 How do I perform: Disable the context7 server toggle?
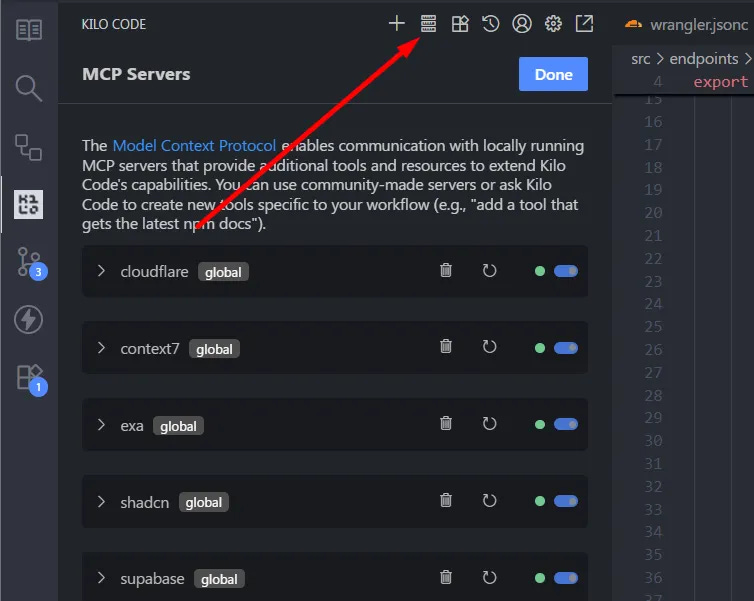(x=566, y=348)
